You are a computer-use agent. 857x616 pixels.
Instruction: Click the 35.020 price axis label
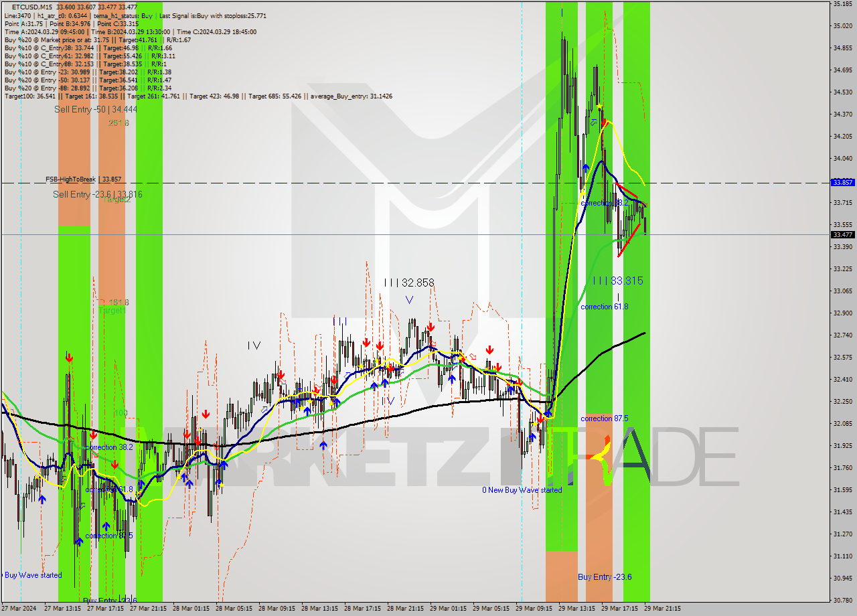pyautogui.click(x=842, y=26)
